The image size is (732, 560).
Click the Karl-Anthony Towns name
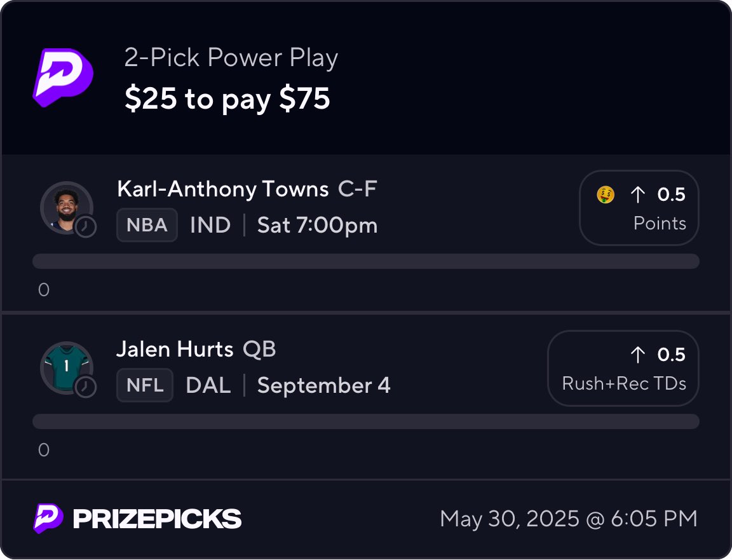point(222,189)
